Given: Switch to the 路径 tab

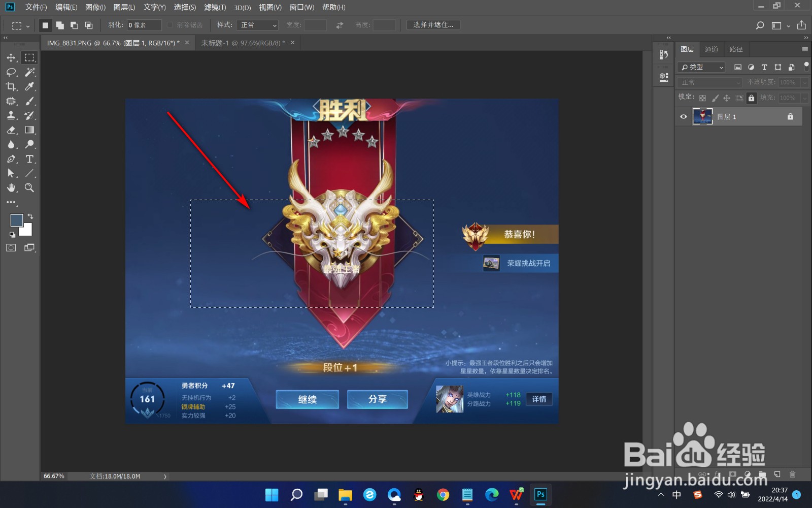Looking at the screenshot, I should 736,49.
